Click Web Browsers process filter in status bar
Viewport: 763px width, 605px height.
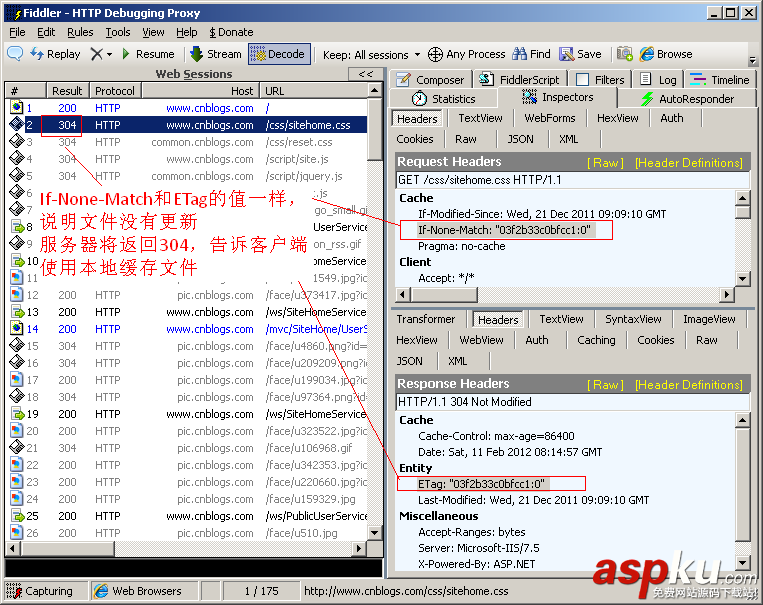(144, 591)
